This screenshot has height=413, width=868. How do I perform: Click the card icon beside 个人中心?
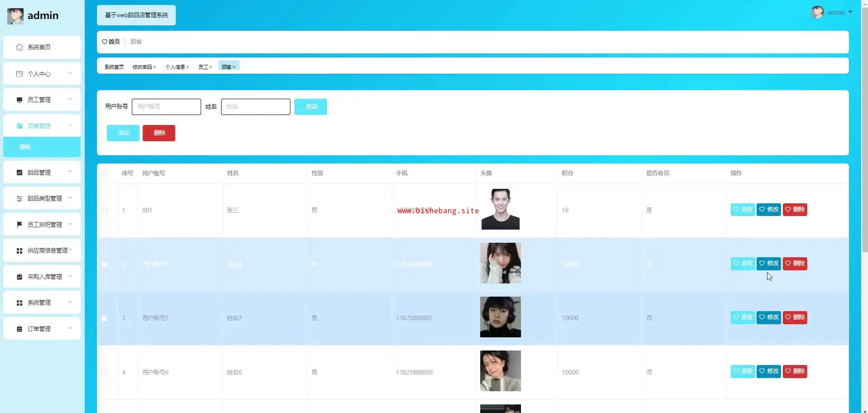(19, 74)
